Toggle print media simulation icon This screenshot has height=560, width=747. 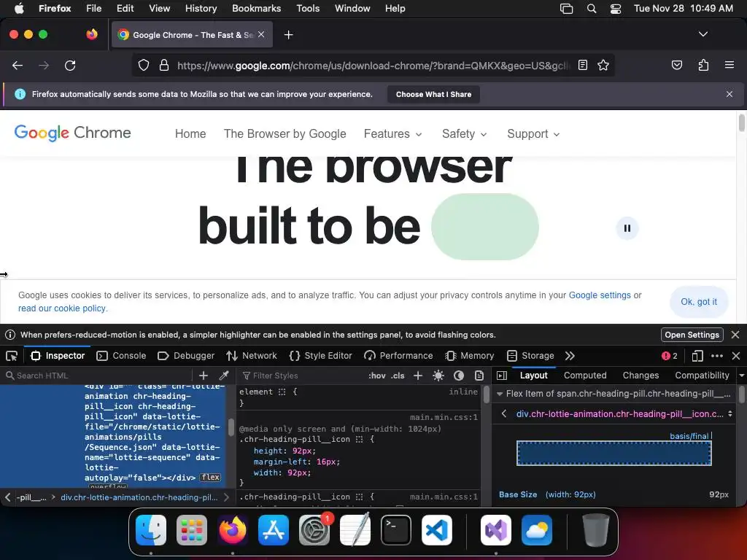(x=479, y=376)
